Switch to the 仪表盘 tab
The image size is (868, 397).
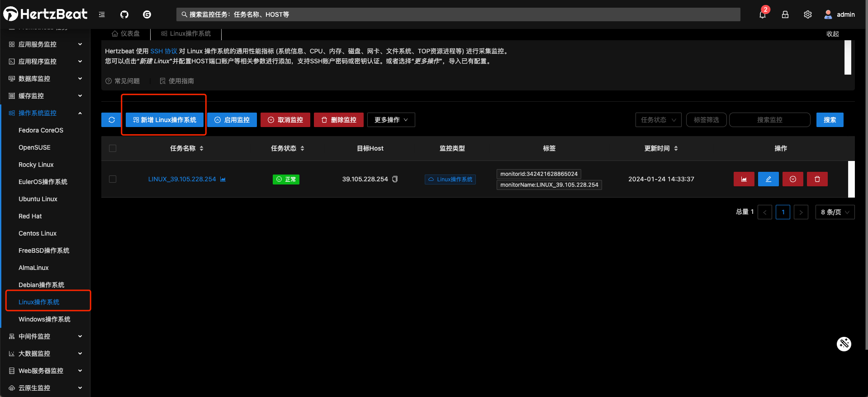126,33
